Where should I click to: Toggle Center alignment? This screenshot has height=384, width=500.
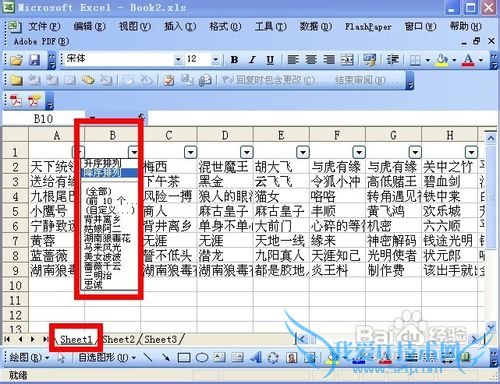pyautogui.click(x=311, y=60)
